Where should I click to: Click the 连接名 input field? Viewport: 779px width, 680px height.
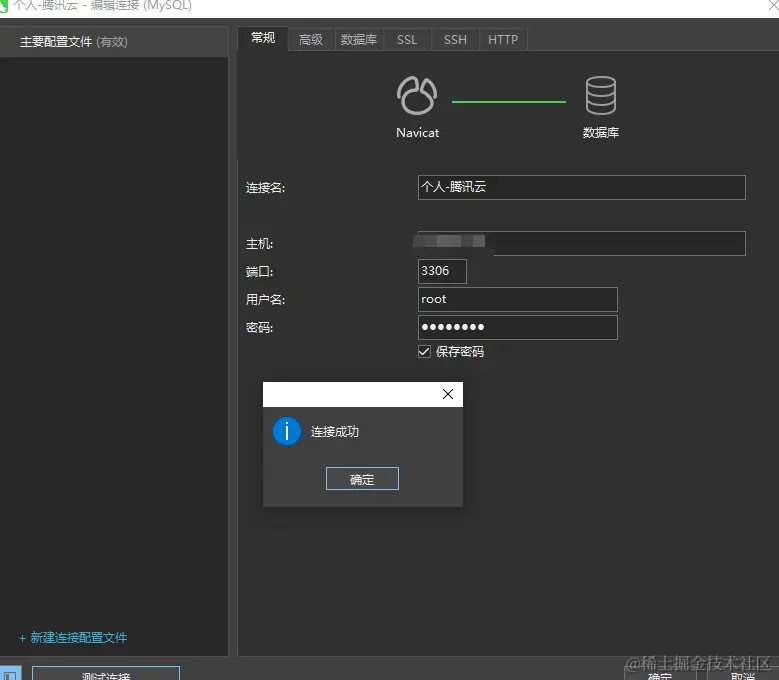pyautogui.click(x=581, y=187)
